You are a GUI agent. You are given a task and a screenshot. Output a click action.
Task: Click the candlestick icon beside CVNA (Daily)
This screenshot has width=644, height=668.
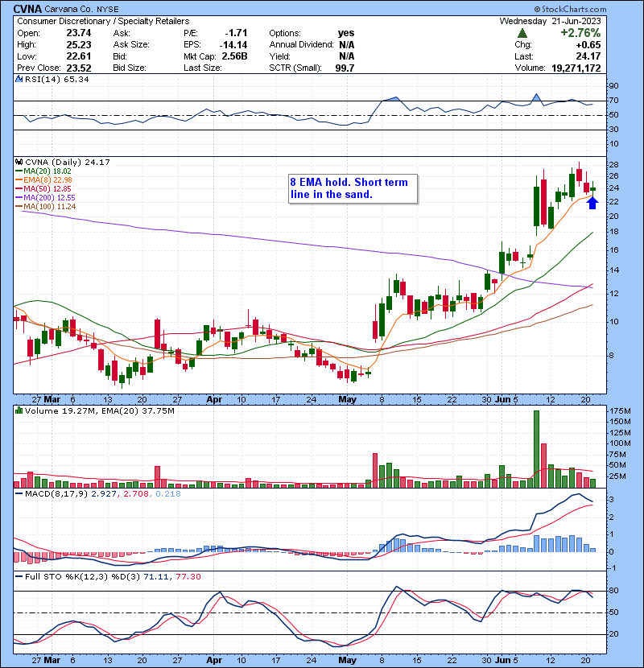pyautogui.click(x=19, y=162)
